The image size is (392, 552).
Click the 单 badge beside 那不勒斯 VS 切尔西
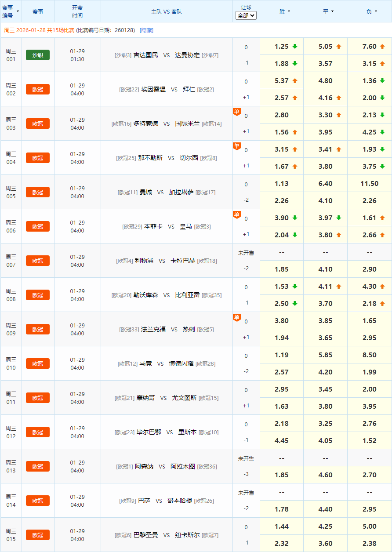coord(236,146)
